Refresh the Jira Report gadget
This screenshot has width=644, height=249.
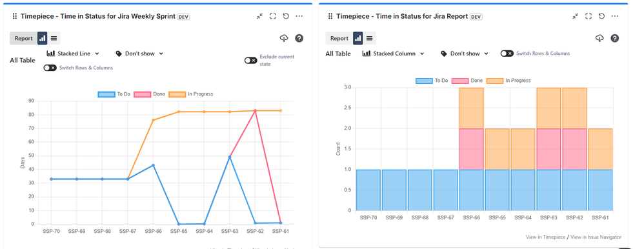tap(601, 16)
